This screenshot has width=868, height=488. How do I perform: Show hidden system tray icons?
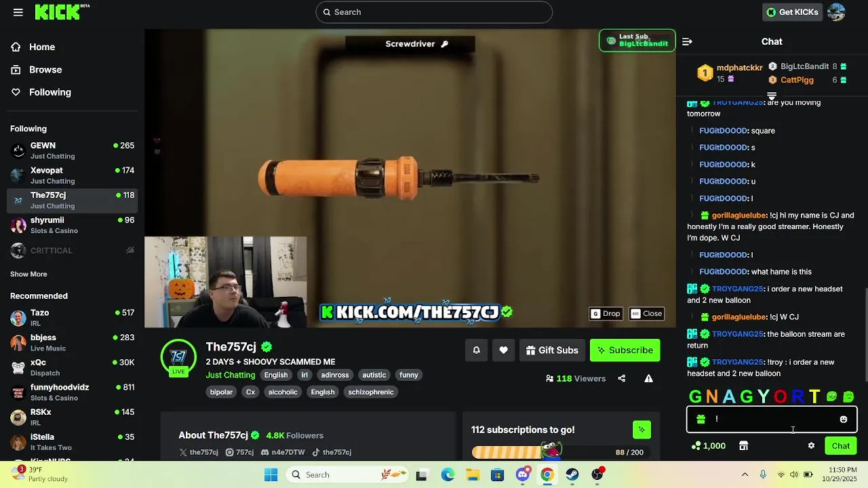click(x=745, y=475)
